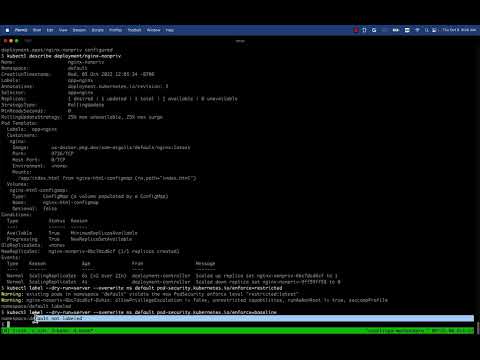Open the Shell menu
480x360 pixels.
coord(37,30)
